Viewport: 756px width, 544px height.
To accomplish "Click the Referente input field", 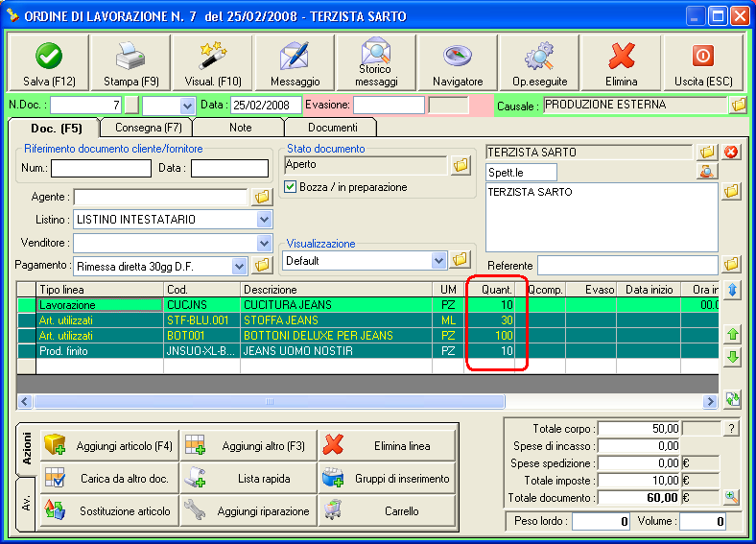I will [627, 265].
